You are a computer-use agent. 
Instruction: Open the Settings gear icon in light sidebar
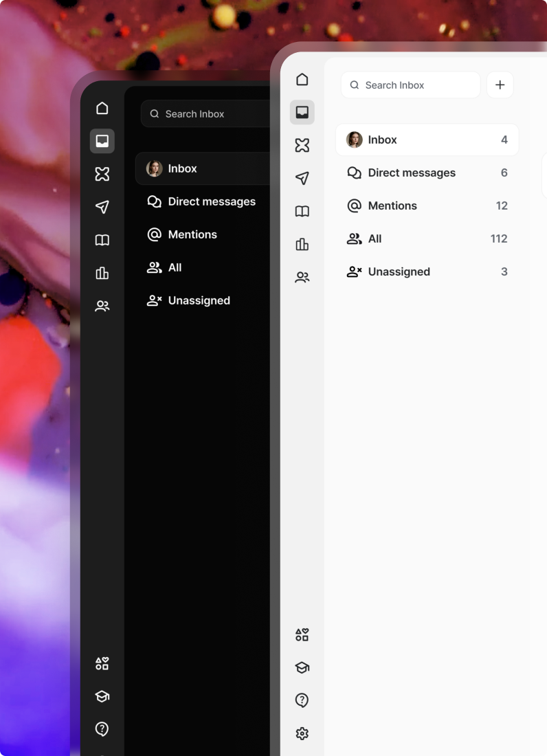click(302, 733)
